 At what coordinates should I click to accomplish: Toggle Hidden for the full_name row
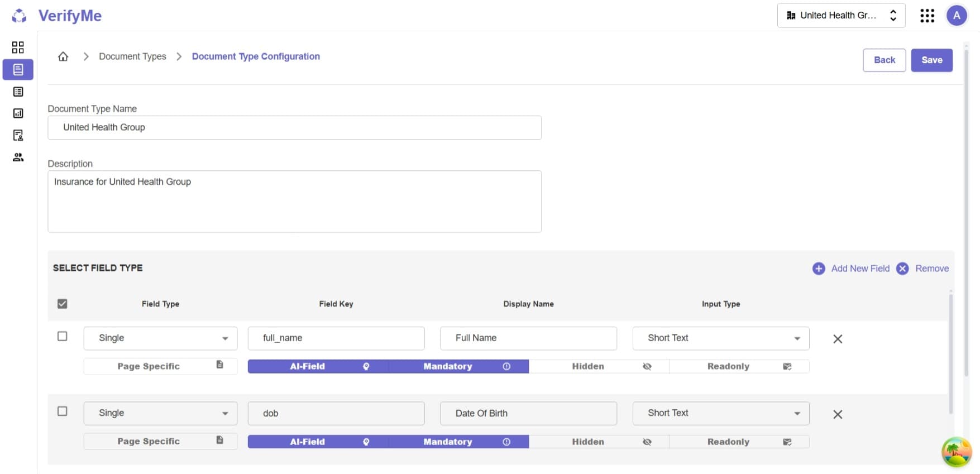[599, 366]
